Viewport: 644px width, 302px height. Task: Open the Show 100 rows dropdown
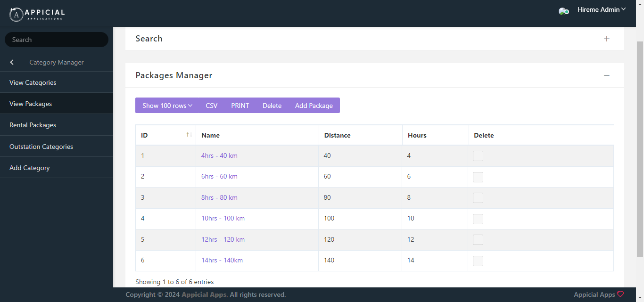pyautogui.click(x=167, y=106)
